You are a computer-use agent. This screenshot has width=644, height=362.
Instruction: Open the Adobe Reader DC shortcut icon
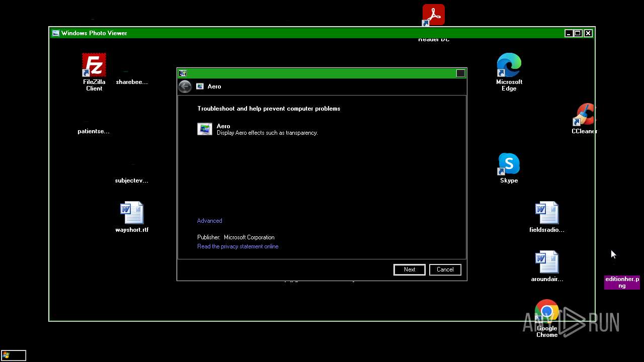433,15
